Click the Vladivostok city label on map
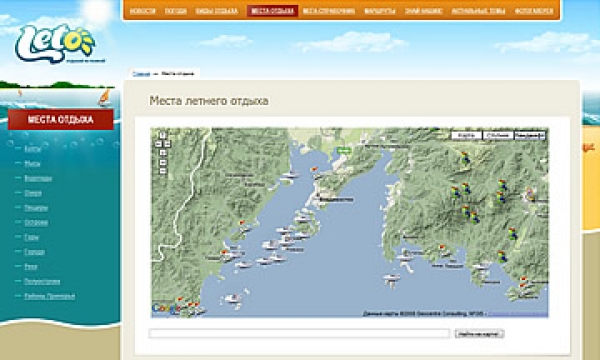The width and height of the screenshot is (600, 360). [x=336, y=199]
